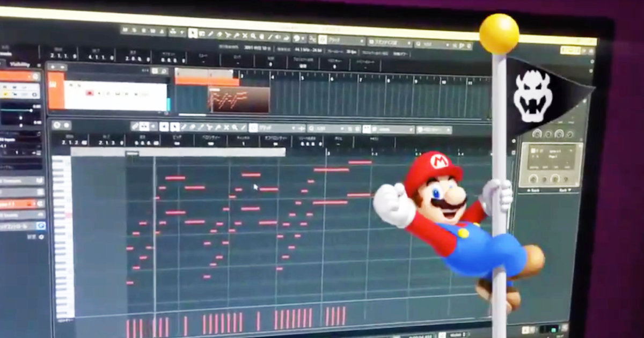644x338 pixels.
Task: Select the Range Selection tool in main toolbar
Action: [202, 34]
